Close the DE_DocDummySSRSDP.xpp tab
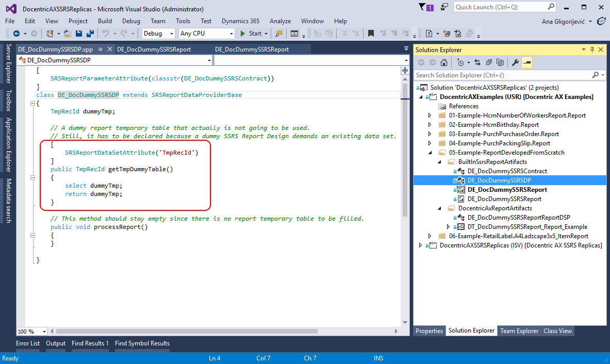This screenshot has width=610, height=364. [110, 49]
